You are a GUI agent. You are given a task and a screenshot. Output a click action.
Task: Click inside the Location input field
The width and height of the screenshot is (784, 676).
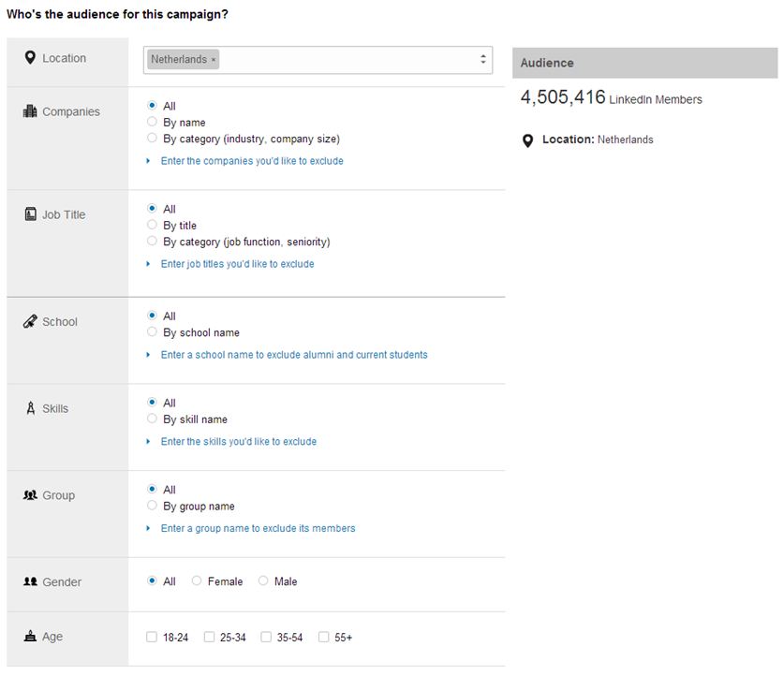tap(347, 59)
